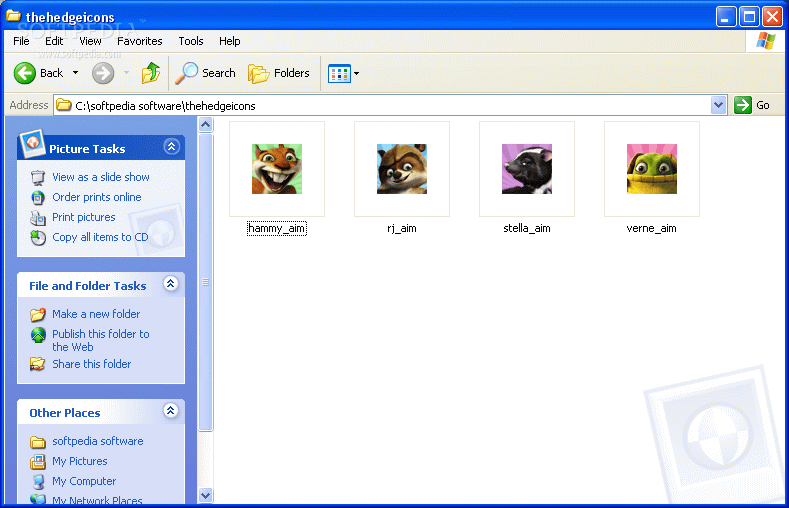
Task: Select the rj_aim raccoon thumbnail
Action: click(402, 169)
